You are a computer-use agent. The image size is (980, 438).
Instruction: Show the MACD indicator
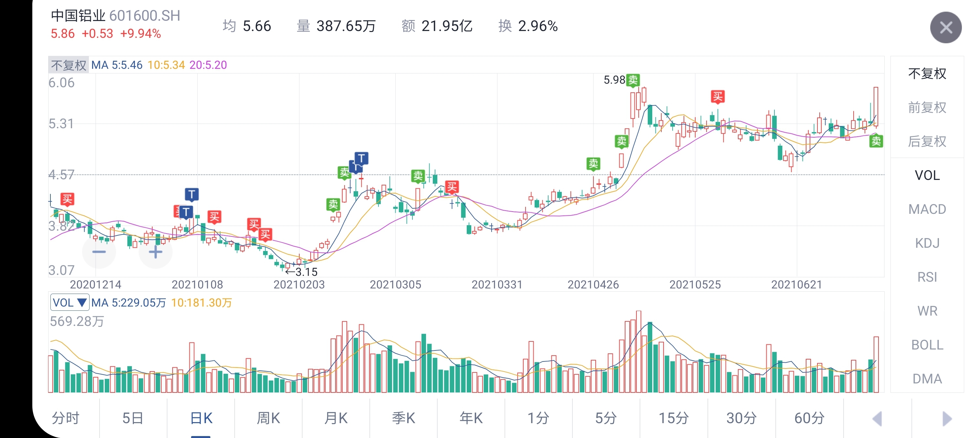[x=927, y=209]
